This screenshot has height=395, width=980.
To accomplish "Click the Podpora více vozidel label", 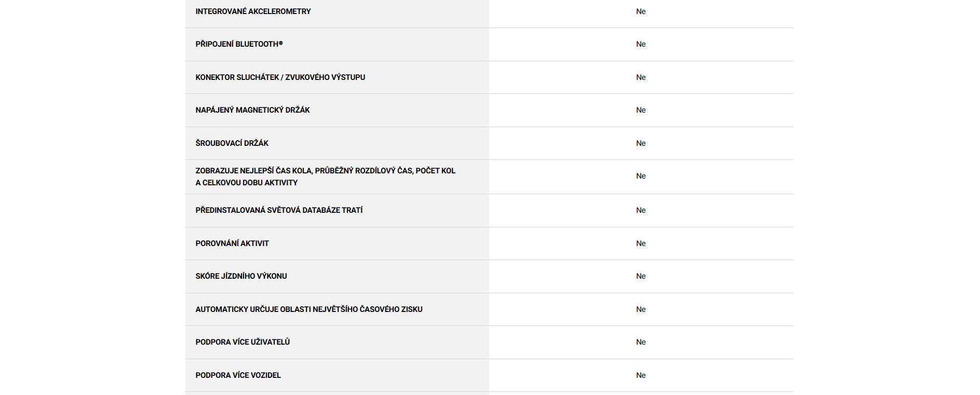I will (238, 375).
